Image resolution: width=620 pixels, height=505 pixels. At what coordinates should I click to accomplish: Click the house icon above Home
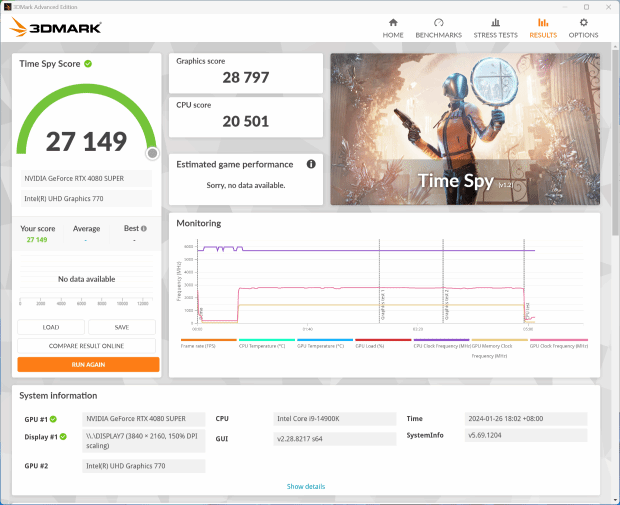point(393,23)
